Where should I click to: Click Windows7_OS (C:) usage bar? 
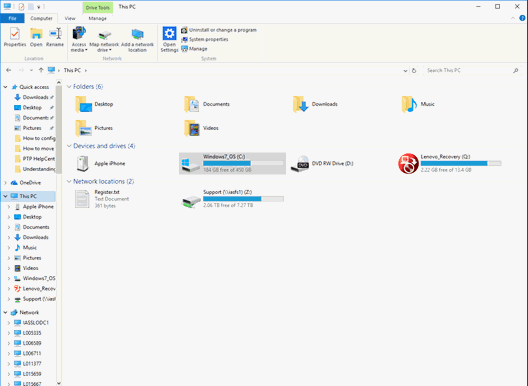(x=243, y=163)
